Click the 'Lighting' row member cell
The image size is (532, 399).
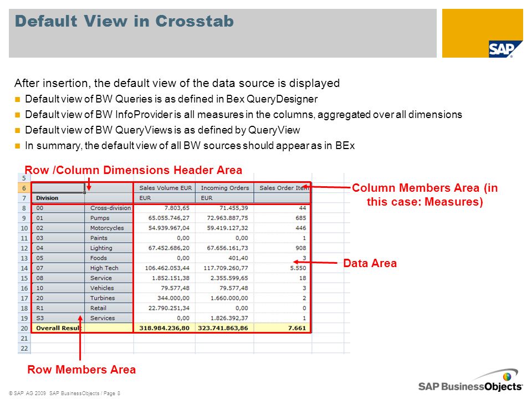(x=109, y=248)
